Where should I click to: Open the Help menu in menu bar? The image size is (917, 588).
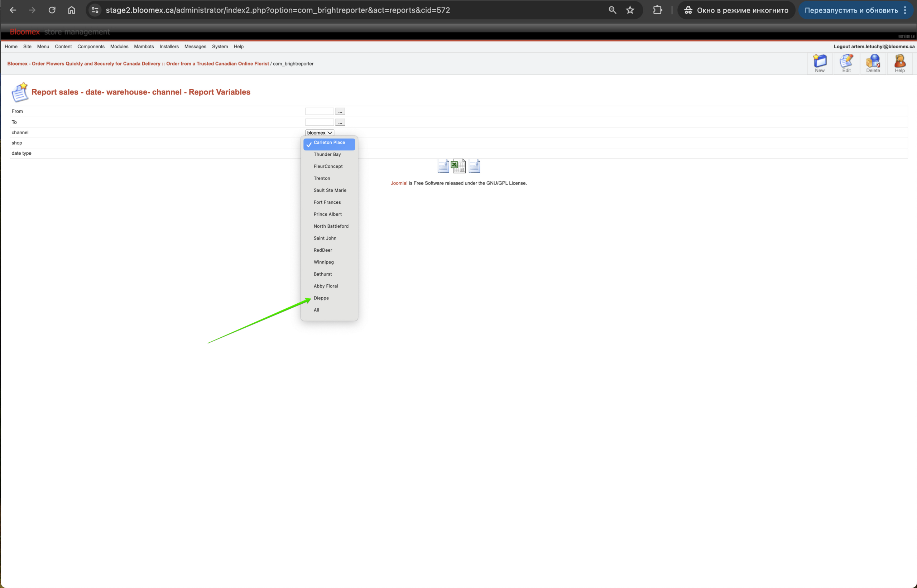click(239, 47)
